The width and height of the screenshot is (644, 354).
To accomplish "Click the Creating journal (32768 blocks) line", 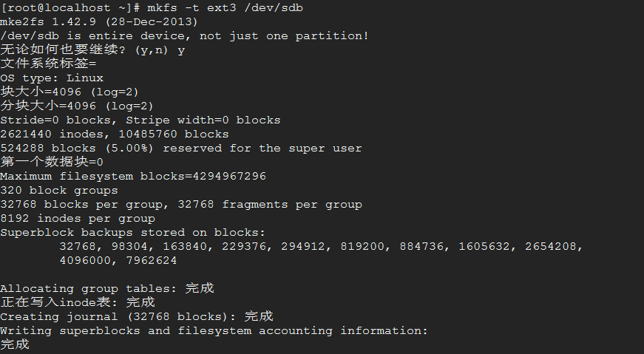I will [x=136, y=316].
